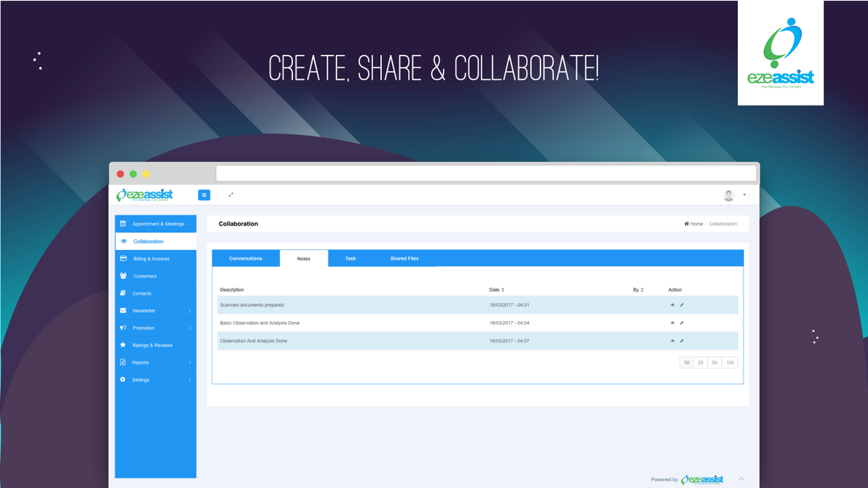Sort the table by Date column
Image resolution: width=868 pixels, height=488 pixels.
point(496,290)
